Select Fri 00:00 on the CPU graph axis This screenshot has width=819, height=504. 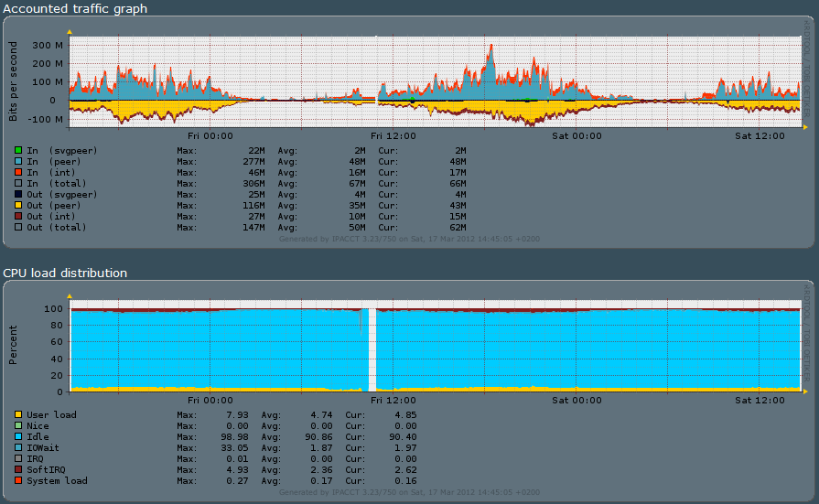pos(210,400)
